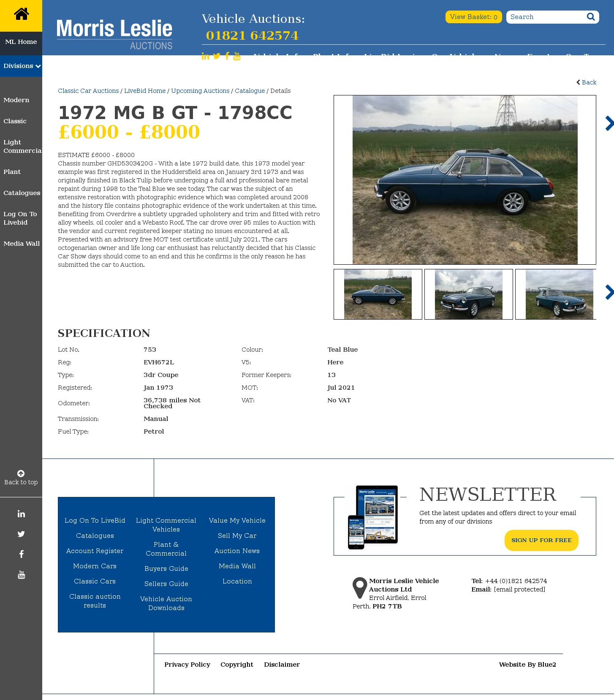Image resolution: width=614 pixels, height=700 pixels.
Task: Open footer Account Register link
Action: coord(95,551)
